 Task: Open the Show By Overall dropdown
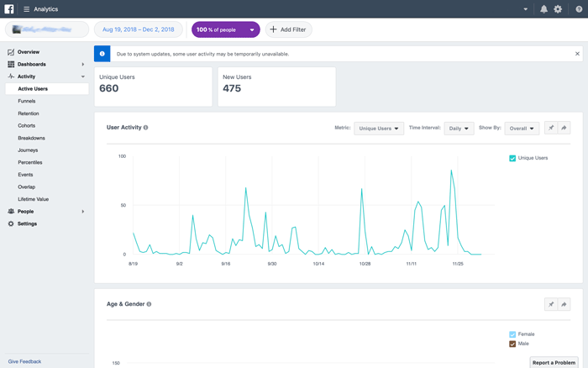[522, 129]
